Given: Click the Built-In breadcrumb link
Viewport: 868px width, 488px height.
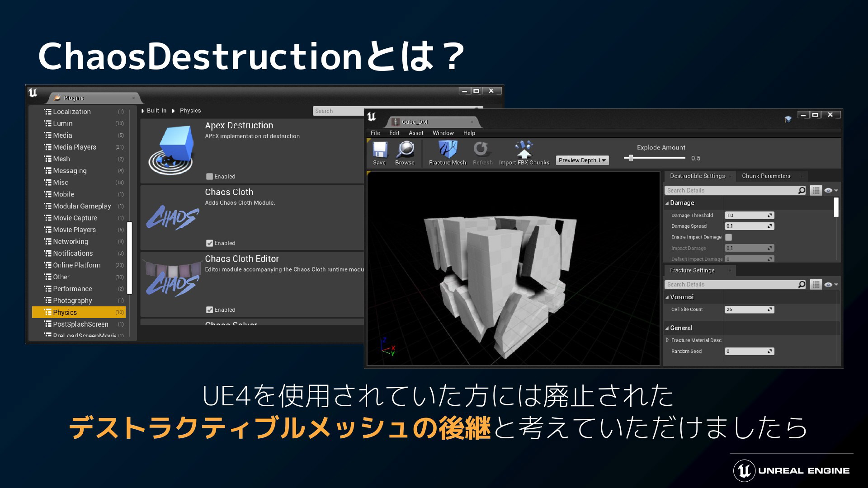Looking at the screenshot, I should [x=156, y=111].
